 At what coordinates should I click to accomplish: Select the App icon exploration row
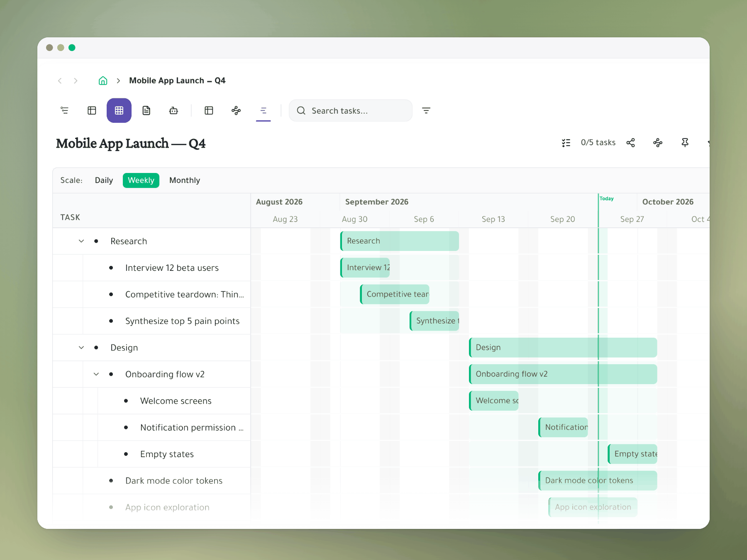pos(152,507)
